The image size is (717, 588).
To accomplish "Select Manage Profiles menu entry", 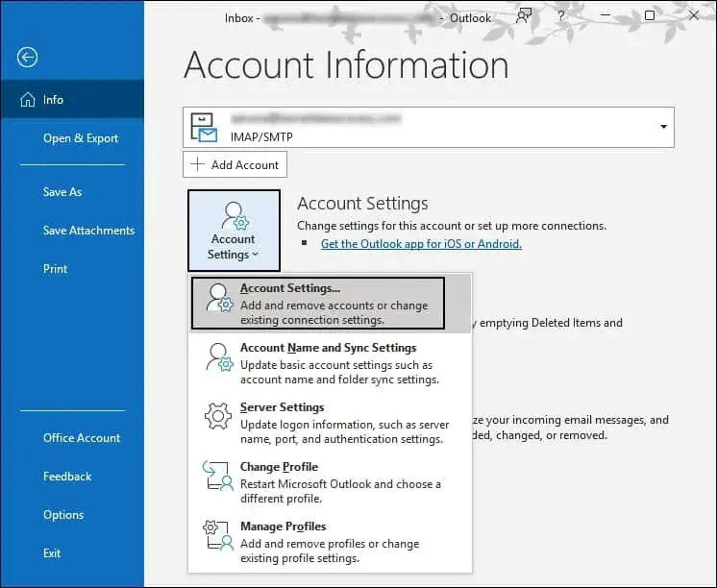I will pos(331,541).
